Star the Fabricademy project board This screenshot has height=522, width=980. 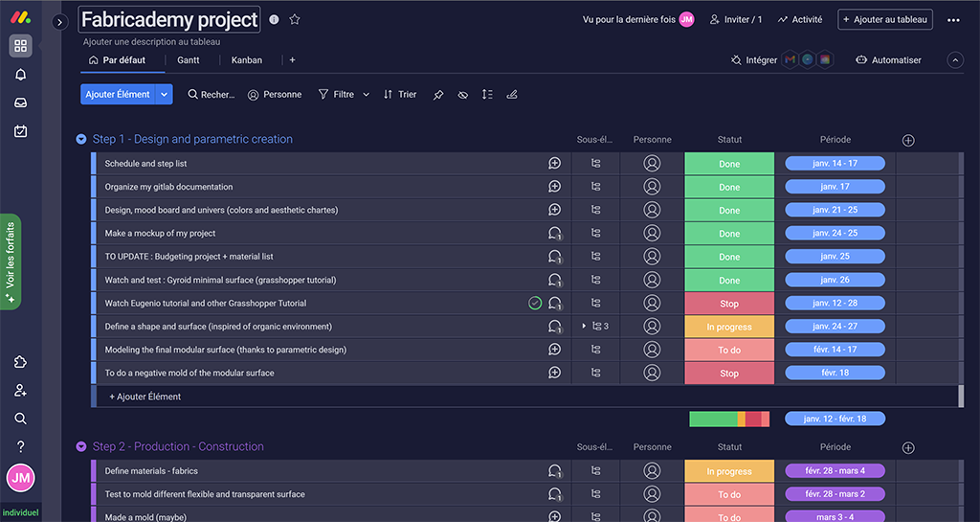[295, 19]
